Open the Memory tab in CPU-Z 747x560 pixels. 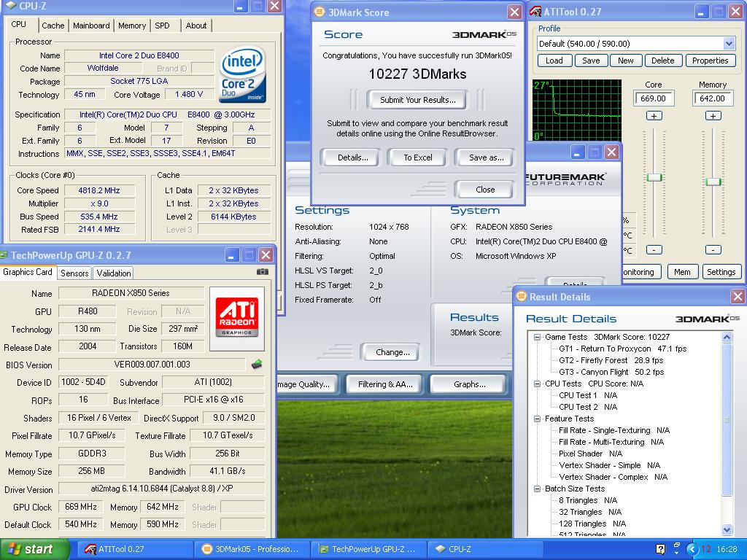[132, 26]
